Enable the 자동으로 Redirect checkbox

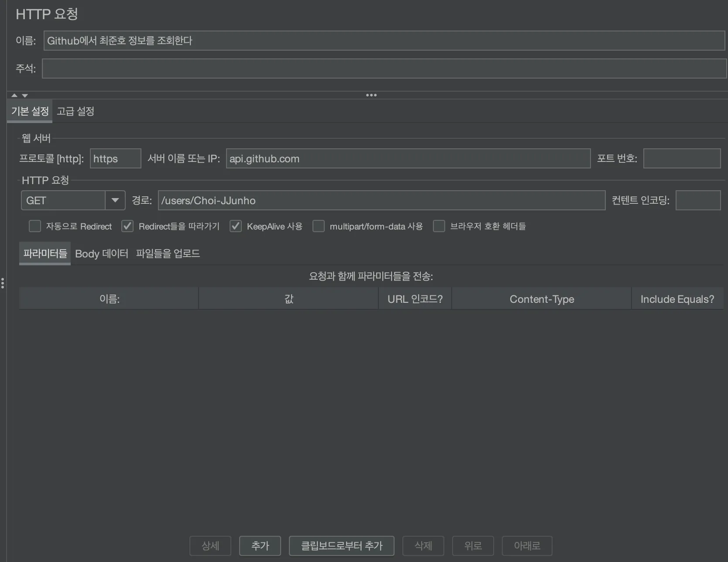(34, 226)
